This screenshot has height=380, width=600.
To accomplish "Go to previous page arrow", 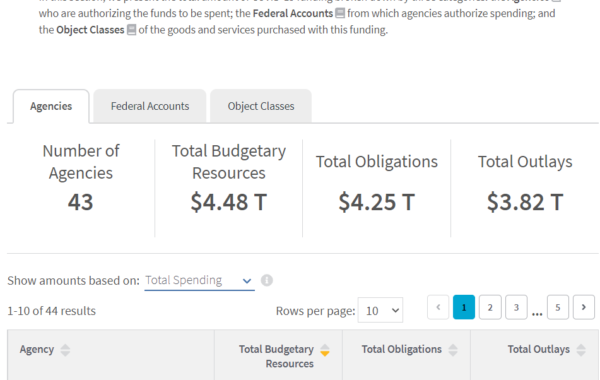I will point(438,307).
